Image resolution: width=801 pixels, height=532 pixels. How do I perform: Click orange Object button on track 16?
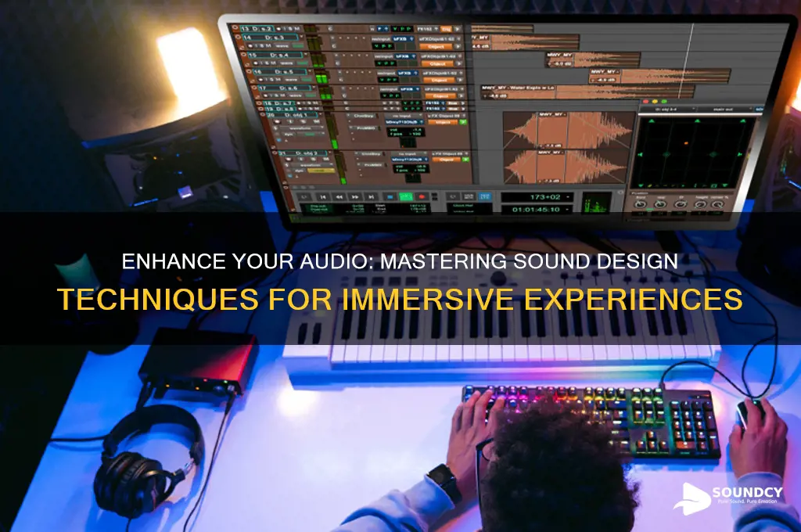pyautogui.click(x=440, y=81)
